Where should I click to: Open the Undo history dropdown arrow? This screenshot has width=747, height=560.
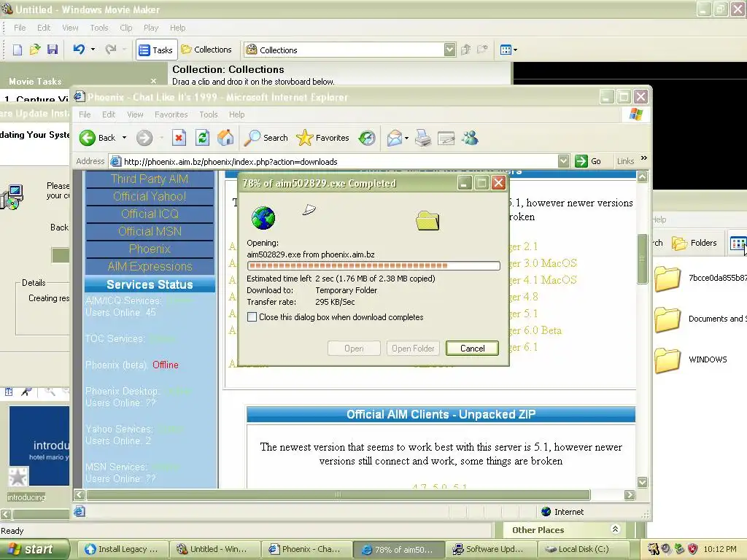[x=93, y=49]
